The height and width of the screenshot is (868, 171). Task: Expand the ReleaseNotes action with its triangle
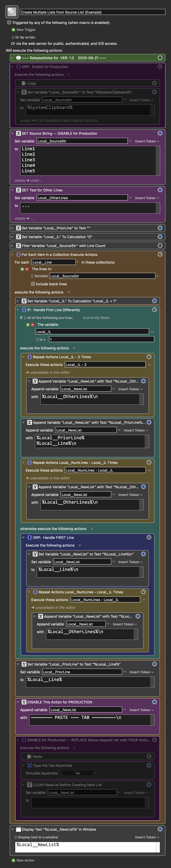coord(12,58)
